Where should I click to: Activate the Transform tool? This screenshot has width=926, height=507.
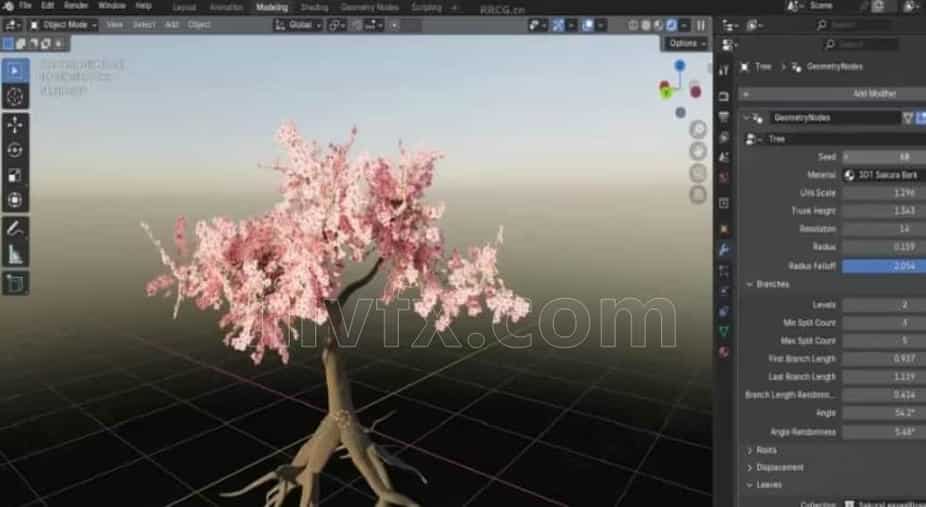(x=15, y=201)
